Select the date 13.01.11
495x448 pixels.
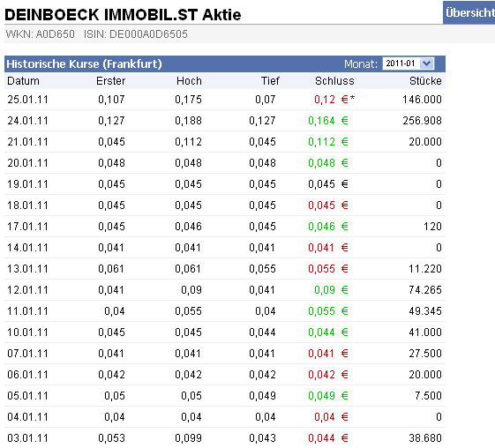click(x=27, y=269)
